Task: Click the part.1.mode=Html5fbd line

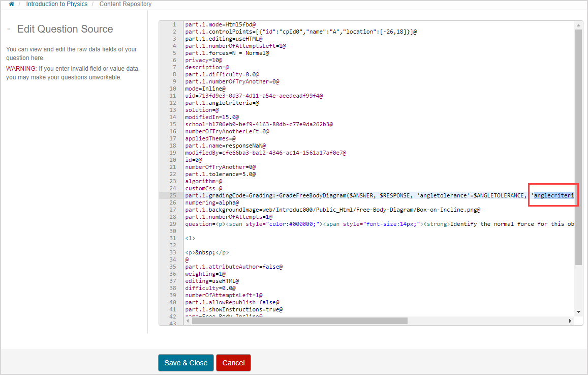Action: tap(220, 24)
